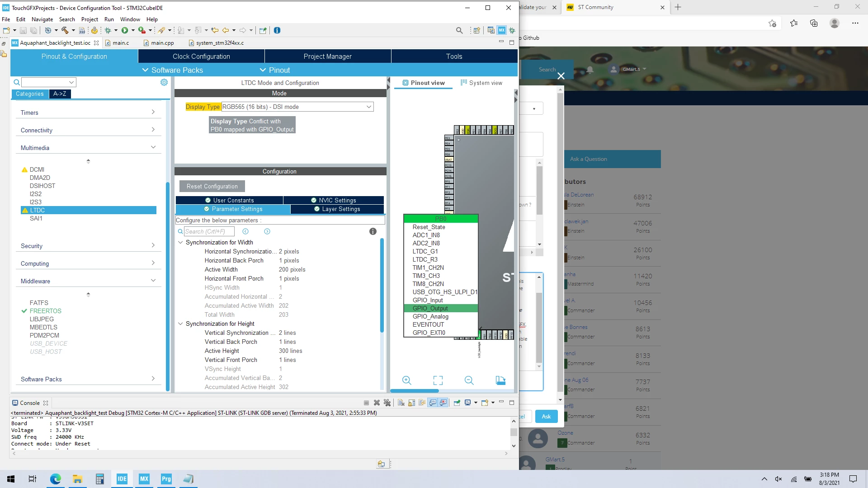Choose GPIO_Input in the PB0 menu
The width and height of the screenshot is (868, 488).
428,300
